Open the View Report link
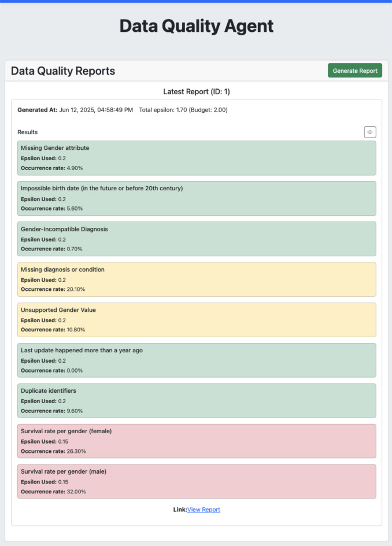 204,510
